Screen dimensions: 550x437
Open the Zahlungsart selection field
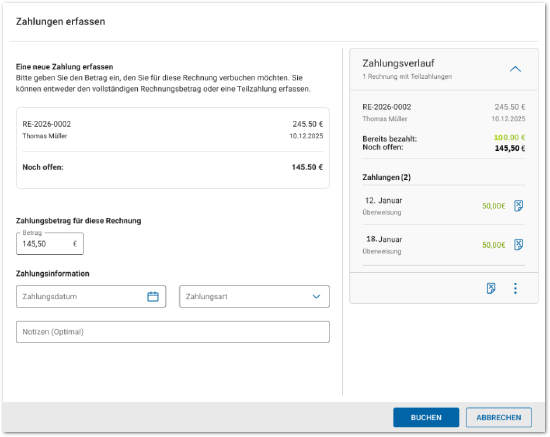pyautogui.click(x=254, y=297)
